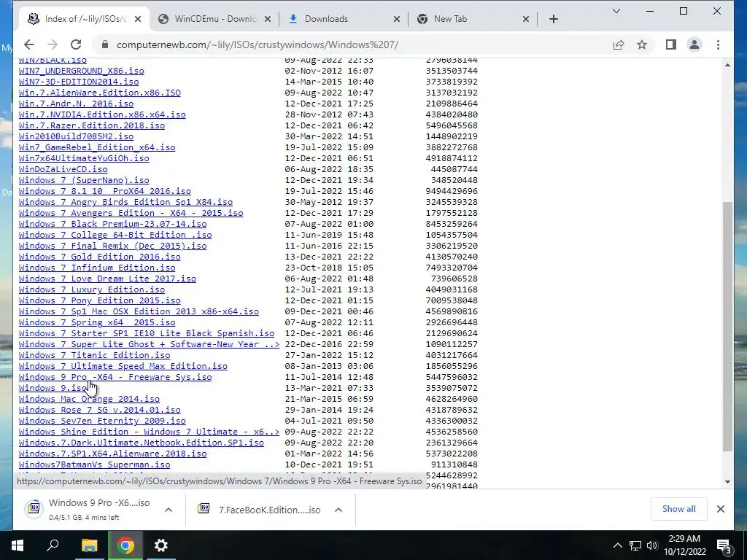Viewport: 747px width, 560px height.
Task: Download Windows Mac Orange 2014.iso
Action: coord(89,399)
